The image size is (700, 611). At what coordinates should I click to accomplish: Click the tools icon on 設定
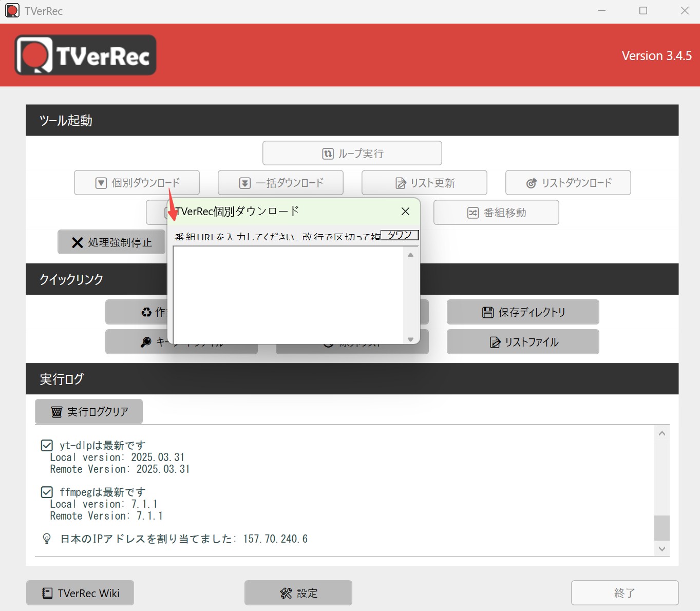tap(286, 594)
